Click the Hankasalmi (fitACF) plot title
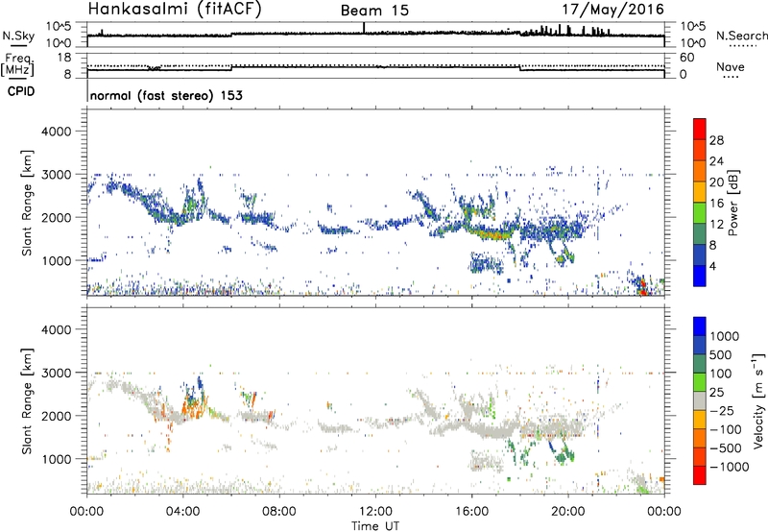 pyautogui.click(x=175, y=10)
